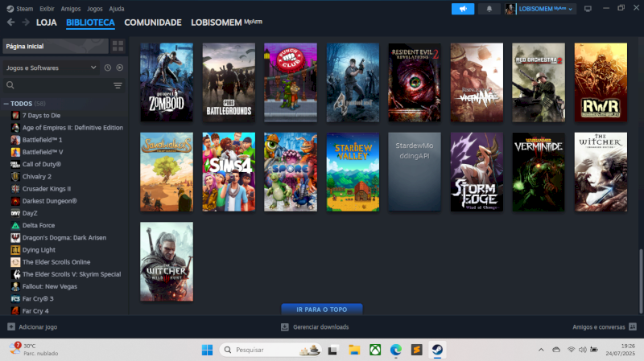Image resolution: width=644 pixels, height=361 pixels.
Task: Click the Página inicial button
Action: click(x=56, y=46)
